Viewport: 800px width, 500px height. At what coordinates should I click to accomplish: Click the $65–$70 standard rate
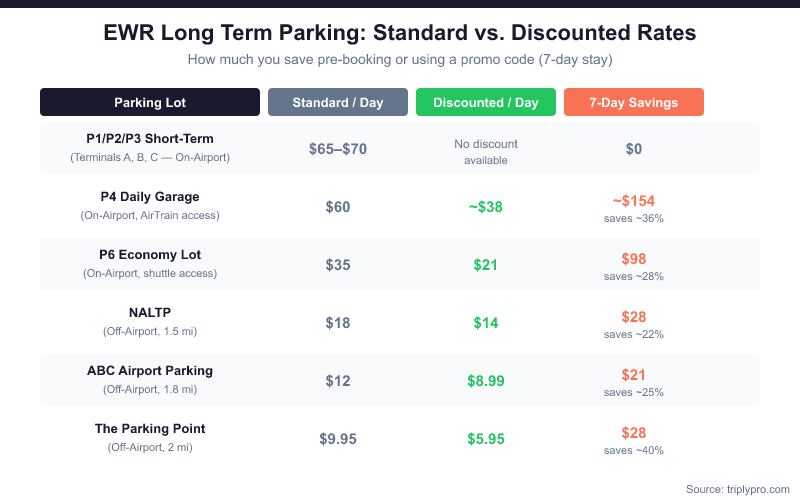coord(338,149)
